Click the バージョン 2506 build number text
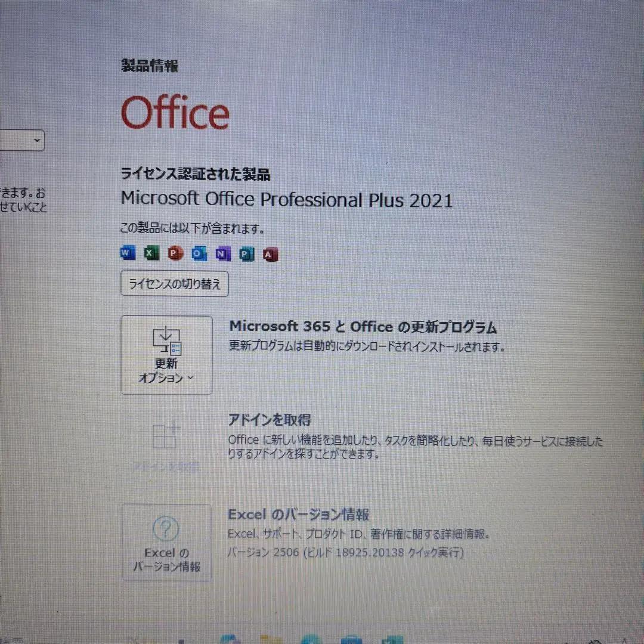Screen dimensions: 644x644 coord(346,552)
